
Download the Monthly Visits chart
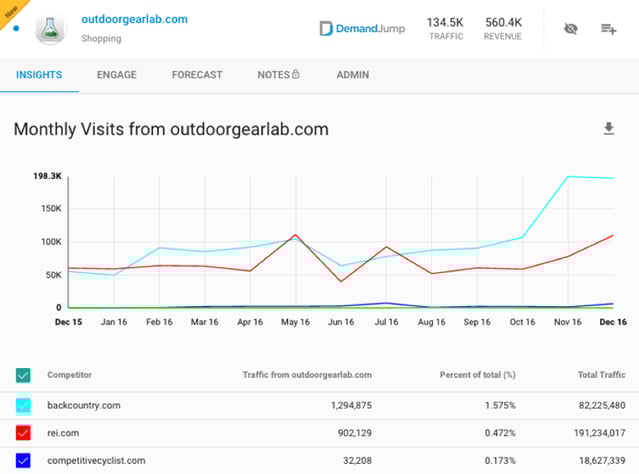(x=609, y=128)
